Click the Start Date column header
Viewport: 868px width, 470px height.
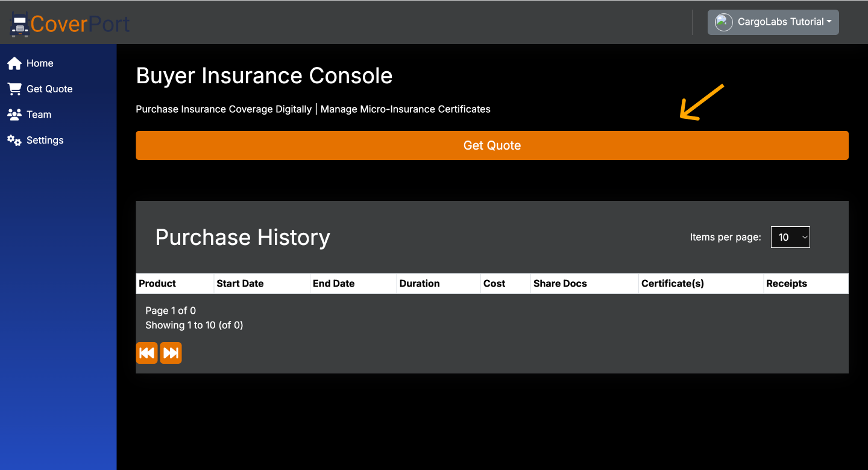[x=240, y=284]
